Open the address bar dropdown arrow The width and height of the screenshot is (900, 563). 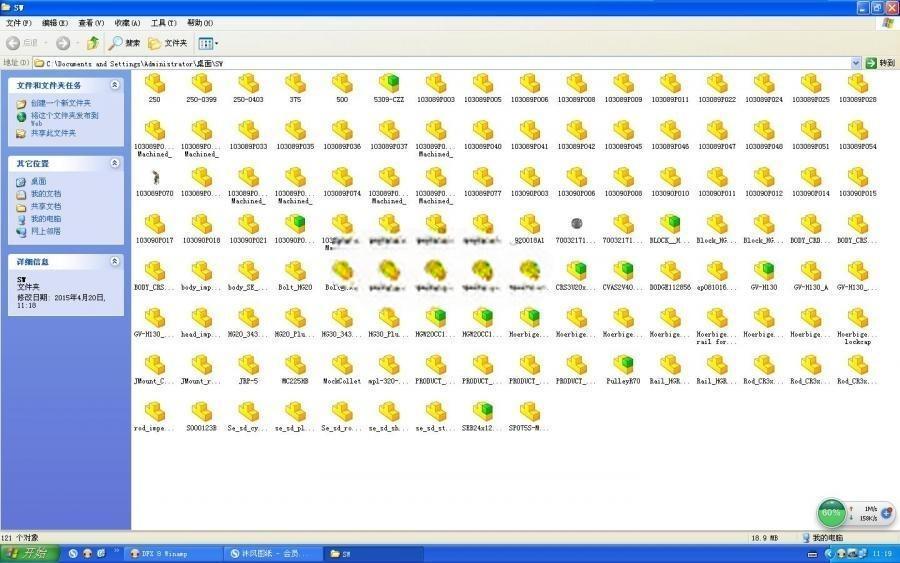(x=856, y=63)
